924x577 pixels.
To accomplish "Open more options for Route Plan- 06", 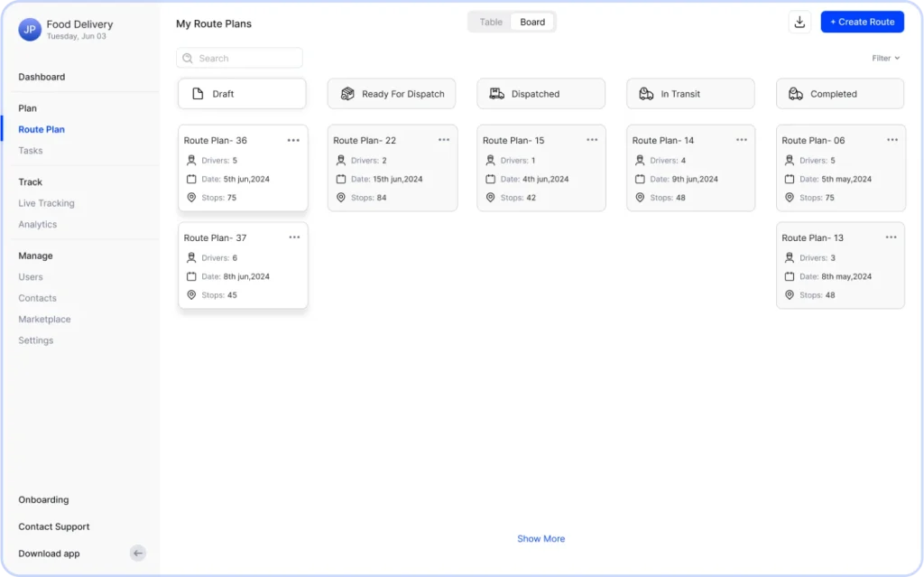I will click(x=892, y=140).
